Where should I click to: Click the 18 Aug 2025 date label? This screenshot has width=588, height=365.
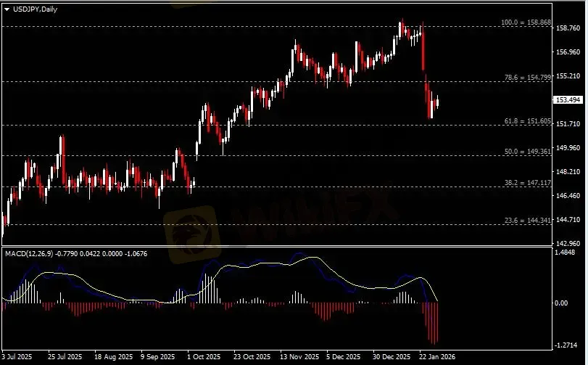113,356
